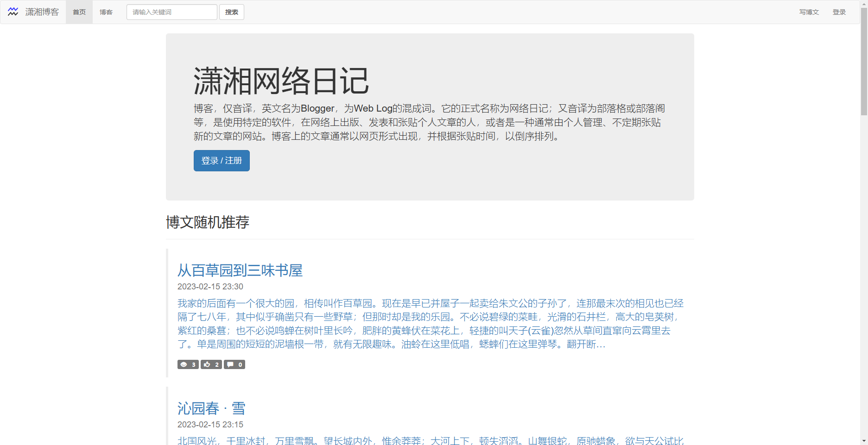Click the 北国风光 excerpt of 沁园春 post
The height and width of the screenshot is (445, 868).
click(x=430, y=440)
